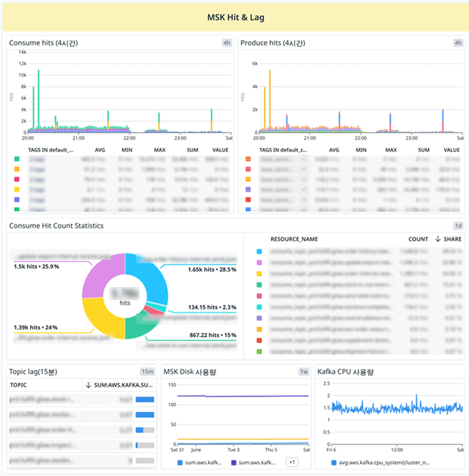Click the 4h time badge on Consume hits

(x=226, y=43)
